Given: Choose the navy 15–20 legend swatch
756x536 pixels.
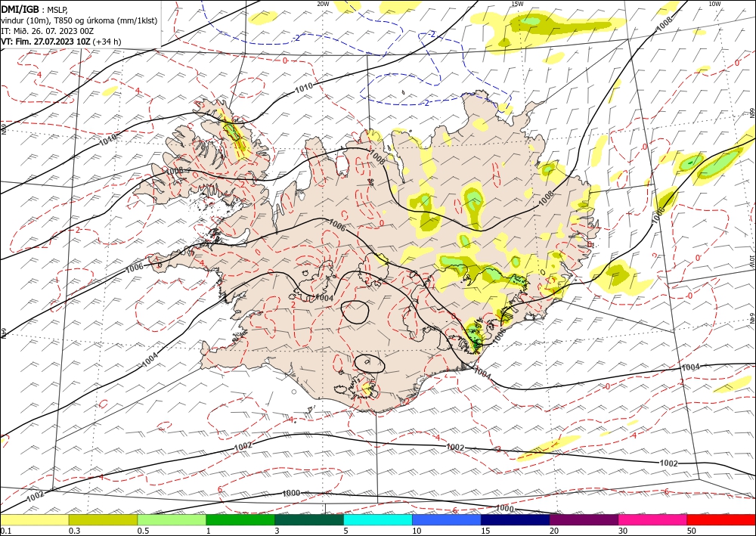Looking at the screenshot, I should pyautogui.click(x=516, y=519).
